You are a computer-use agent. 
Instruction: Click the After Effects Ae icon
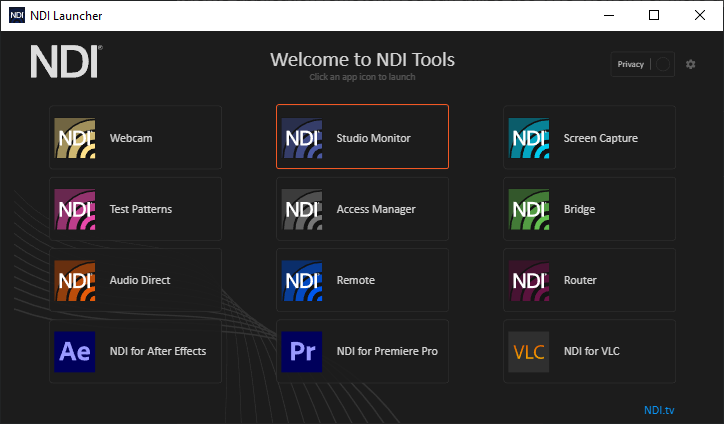(x=76, y=351)
